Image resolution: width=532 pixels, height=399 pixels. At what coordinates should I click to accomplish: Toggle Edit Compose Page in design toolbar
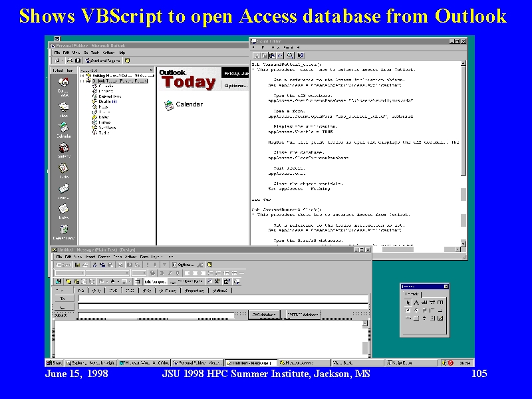coord(156,281)
